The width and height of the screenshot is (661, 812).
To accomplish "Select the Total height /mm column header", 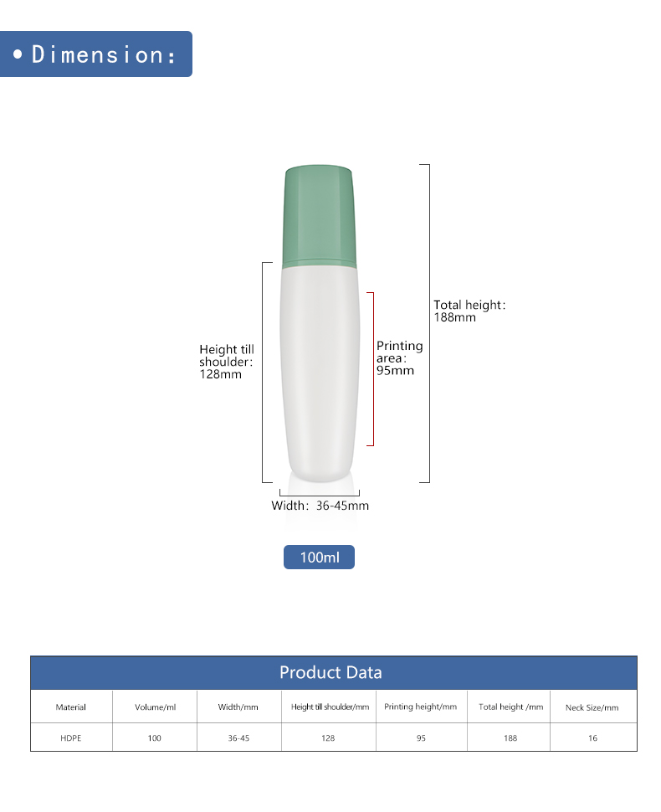I will (x=510, y=707).
